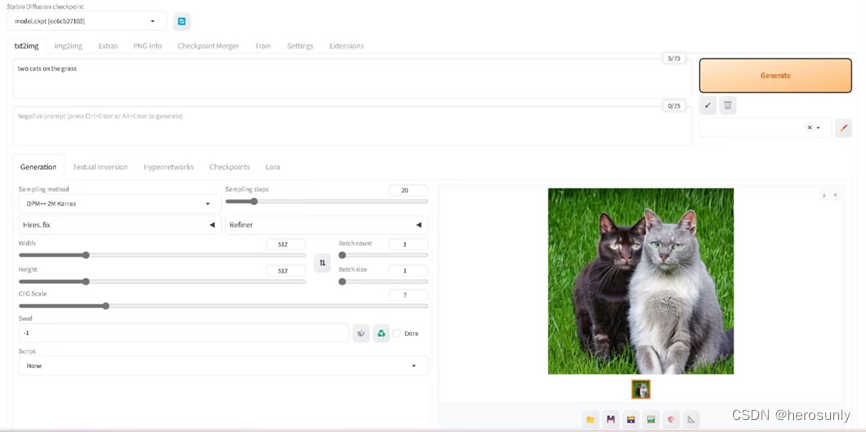The width and height of the screenshot is (866, 432).
Task: Reuse last seed with the recycle icon
Action: coord(381,333)
